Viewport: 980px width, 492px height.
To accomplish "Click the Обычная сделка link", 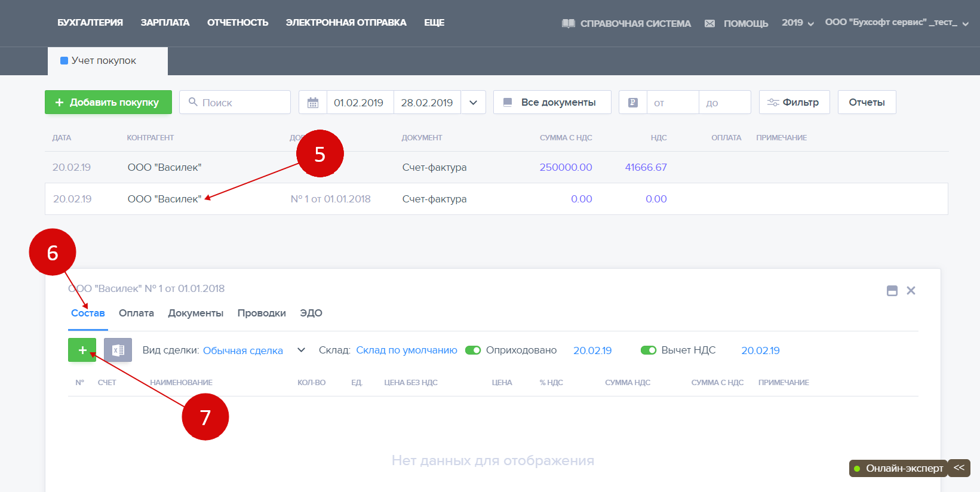I will click(x=243, y=350).
